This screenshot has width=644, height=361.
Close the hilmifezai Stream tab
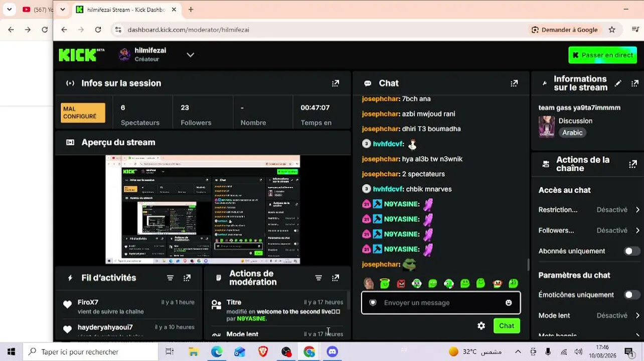tap(174, 10)
